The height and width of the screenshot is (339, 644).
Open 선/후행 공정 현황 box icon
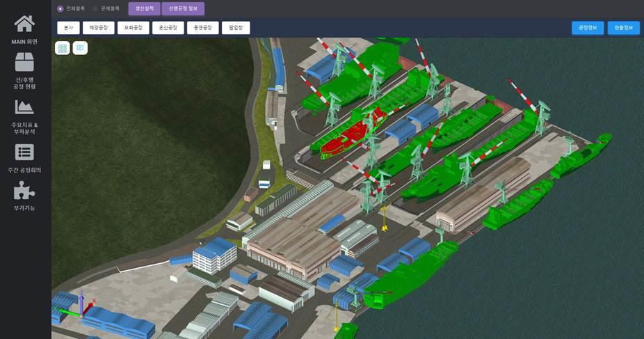click(x=24, y=62)
